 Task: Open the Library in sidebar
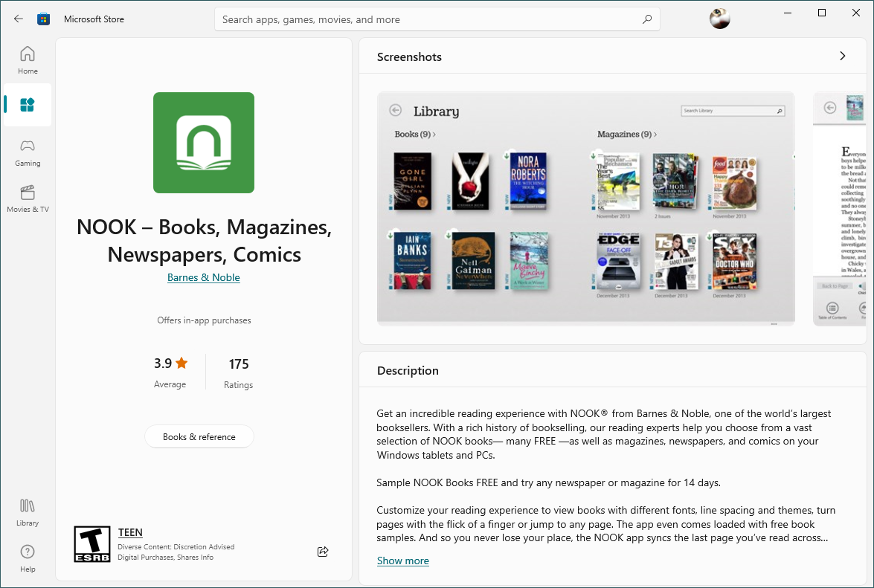[28, 513]
